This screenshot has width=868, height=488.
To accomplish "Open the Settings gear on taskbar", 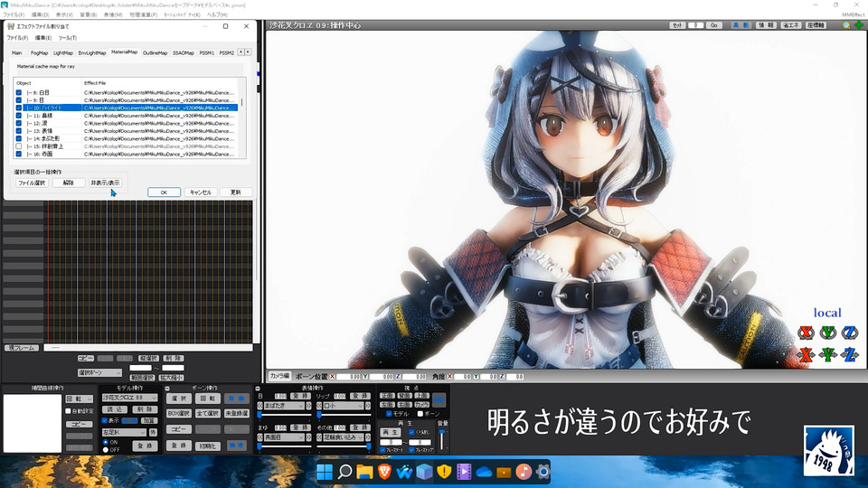I will [543, 472].
